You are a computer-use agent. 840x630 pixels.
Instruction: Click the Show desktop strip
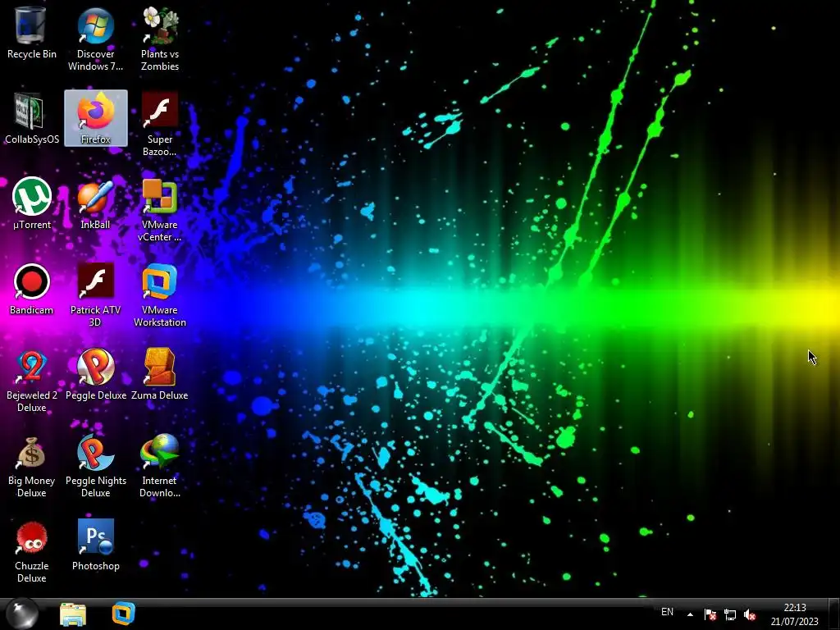point(834,614)
